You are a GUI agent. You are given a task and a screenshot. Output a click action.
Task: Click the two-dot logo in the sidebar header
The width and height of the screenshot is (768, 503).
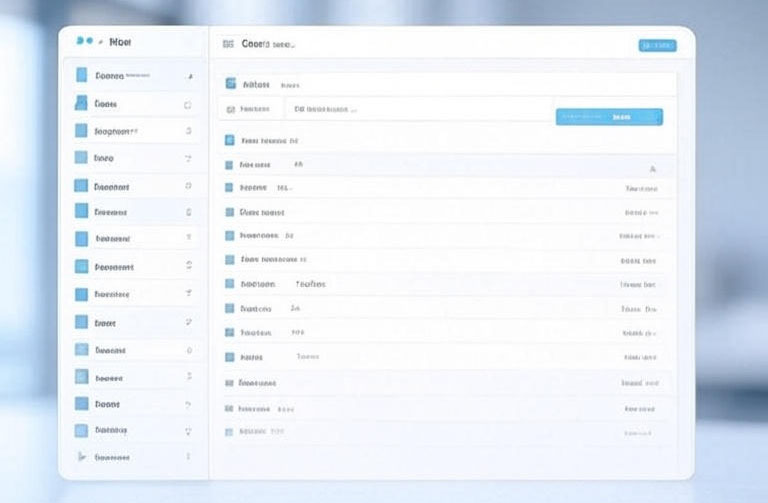tap(84, 42)
